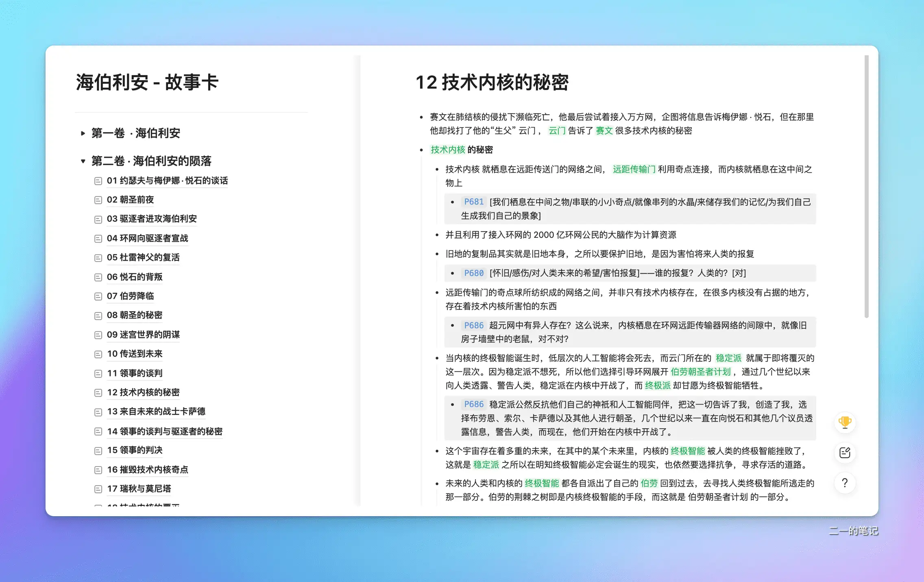Open page 11 领事的谈判
The width and height of the screenshot is (924, 582).
tap(135, 373)
